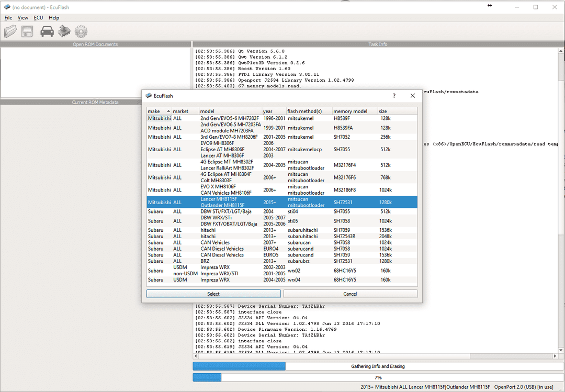Open EcuFlash options via the gear icon
This screenshot has width=565, height=392.
tap(81, 31)
